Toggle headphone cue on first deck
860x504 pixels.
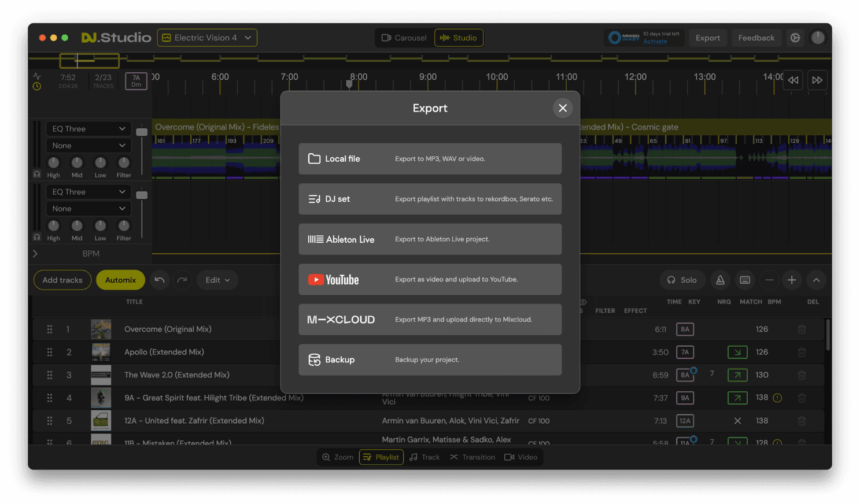point(37,174)
